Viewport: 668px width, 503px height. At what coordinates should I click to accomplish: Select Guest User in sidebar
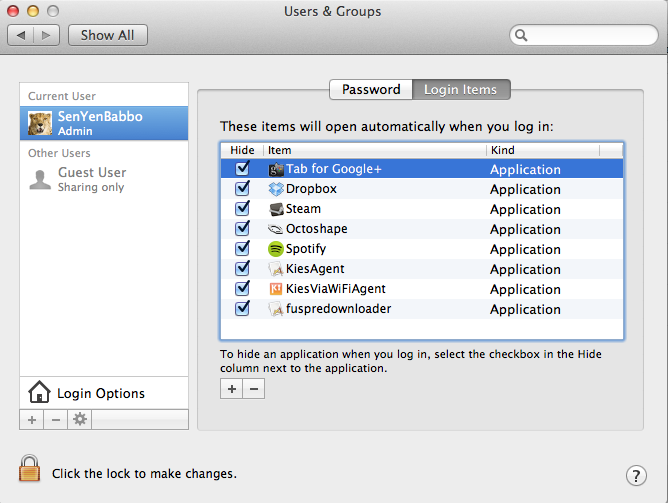coord(104,180)
